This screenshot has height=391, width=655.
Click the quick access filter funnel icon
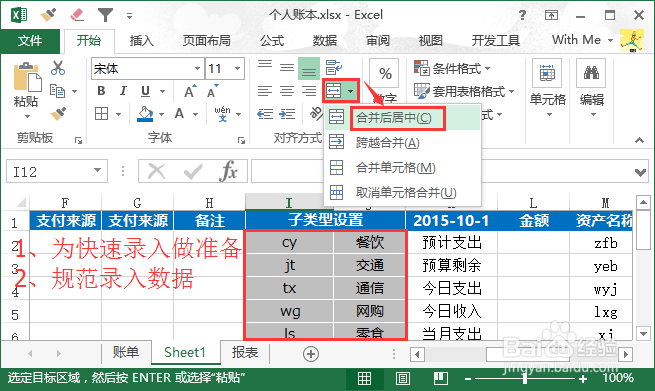tap(105, 15)
